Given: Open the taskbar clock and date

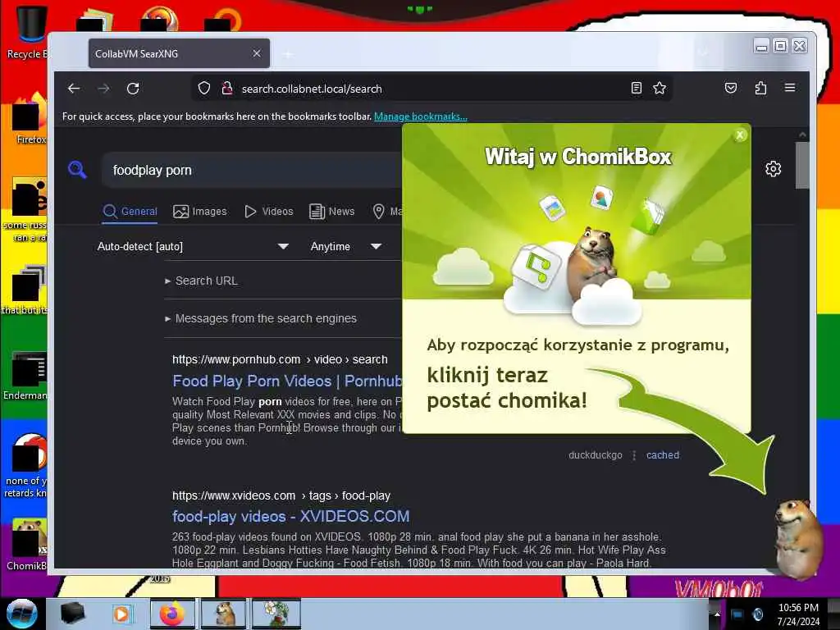Looking at the screenshot, I should (798, 614).
